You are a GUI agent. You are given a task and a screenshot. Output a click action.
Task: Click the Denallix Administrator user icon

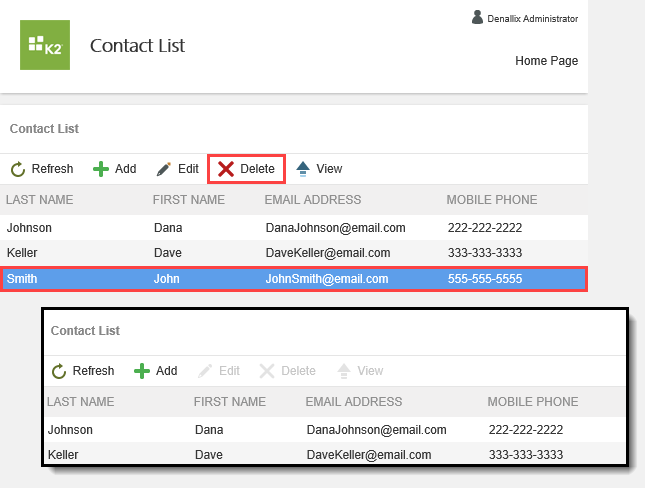pyautogui.click(x=477, y=17)
